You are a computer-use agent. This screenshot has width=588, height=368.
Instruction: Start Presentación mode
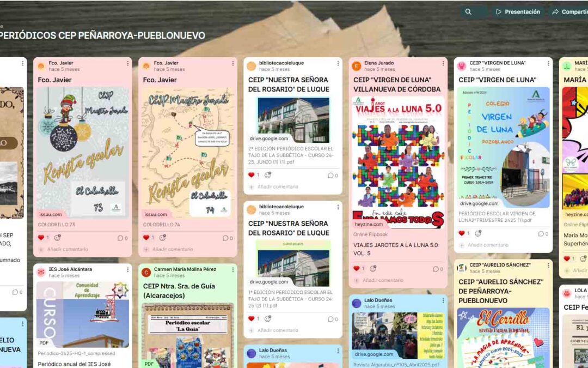coord(518,11)
